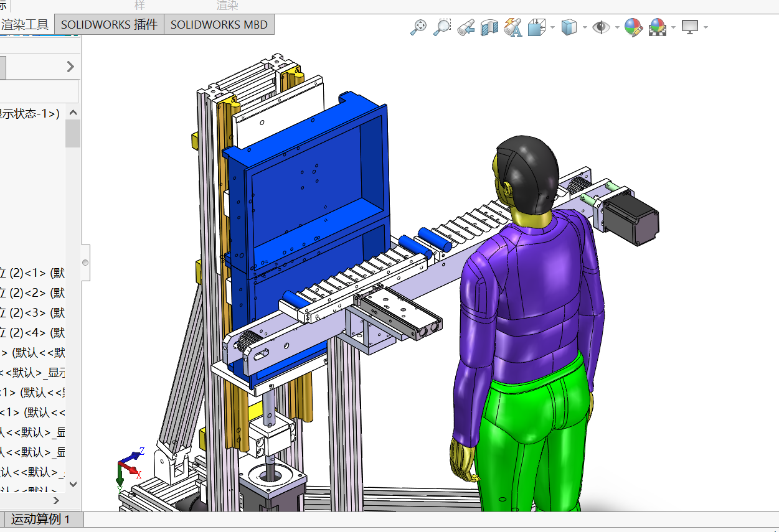Select the tree row ending 显示状态-1>)
The height and width of the screenshot is (532, 779).
30,113
